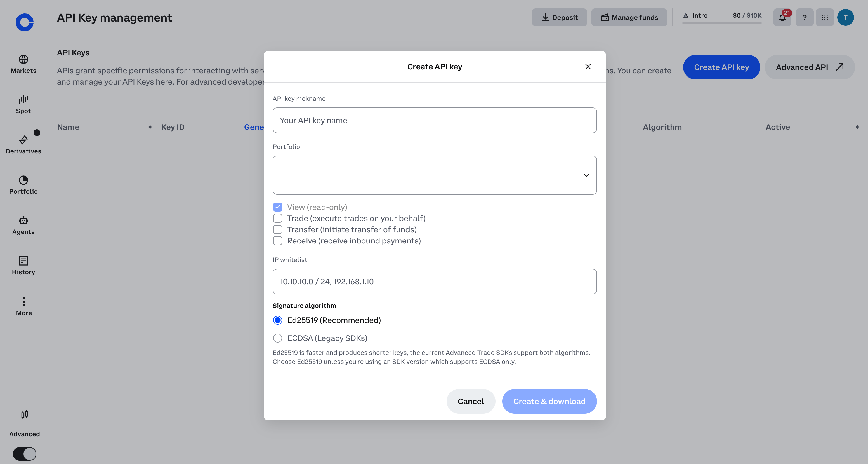The width and height of the screenshot is (868, 464).
Task: Enable Transfer permission checkbox
Action: click(x=278, y=229)
